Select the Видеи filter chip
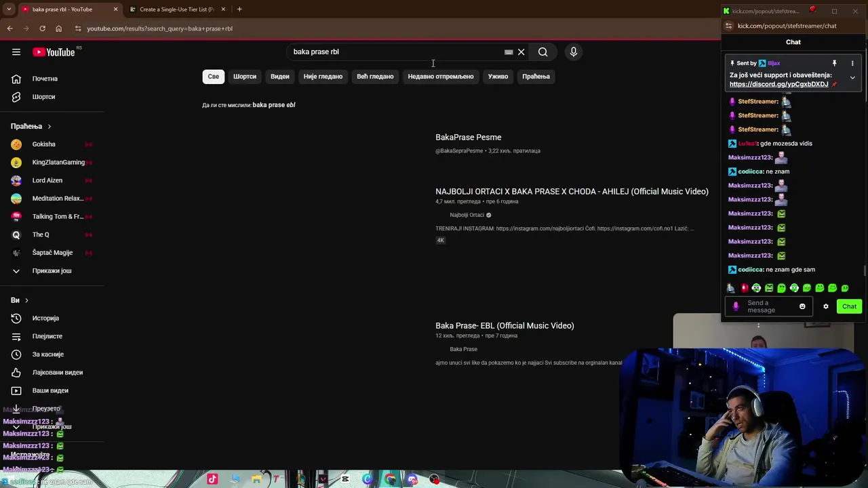This screenshot has width=868, height=488. pyautogui.click(x=280, y=77)
